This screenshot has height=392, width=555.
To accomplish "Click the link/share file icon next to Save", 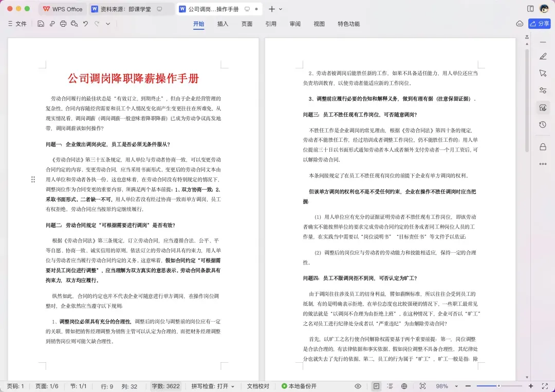I will pyautogui.click(x=52, y=24).
